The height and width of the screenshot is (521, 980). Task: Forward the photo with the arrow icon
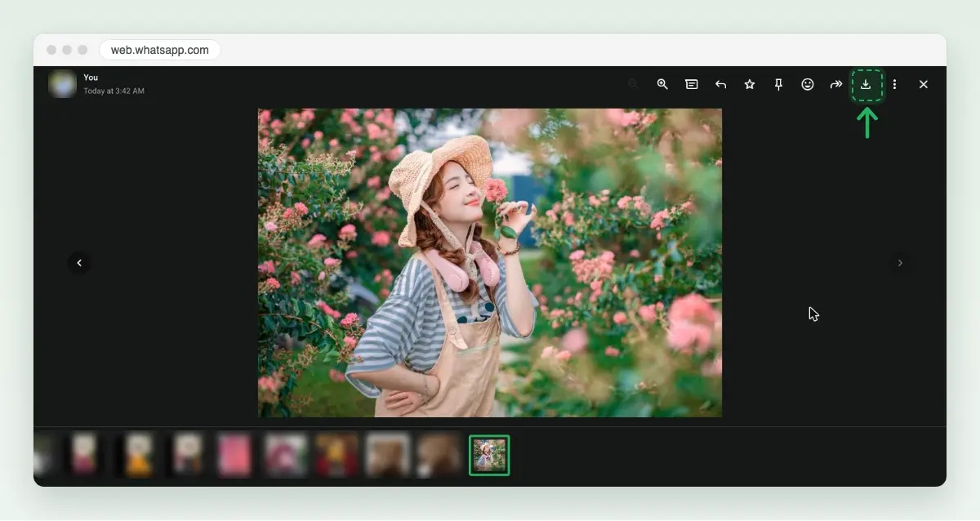pyautogui.click(x=836, y=84)
